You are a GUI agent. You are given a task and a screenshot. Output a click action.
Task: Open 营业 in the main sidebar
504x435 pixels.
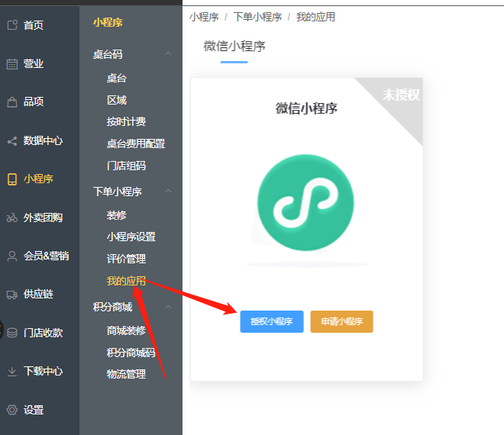tap(34, 63)
